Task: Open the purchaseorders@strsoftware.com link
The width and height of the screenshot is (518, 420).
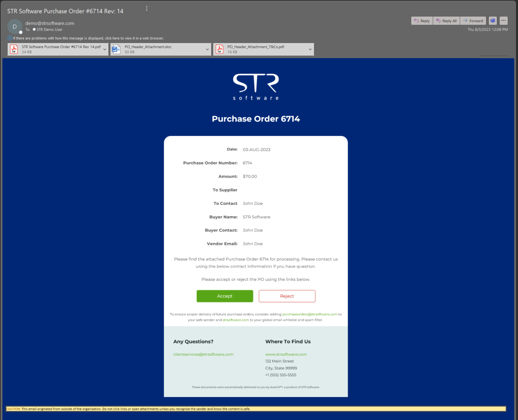Action: pyautogui.click(x=310, y=314)
